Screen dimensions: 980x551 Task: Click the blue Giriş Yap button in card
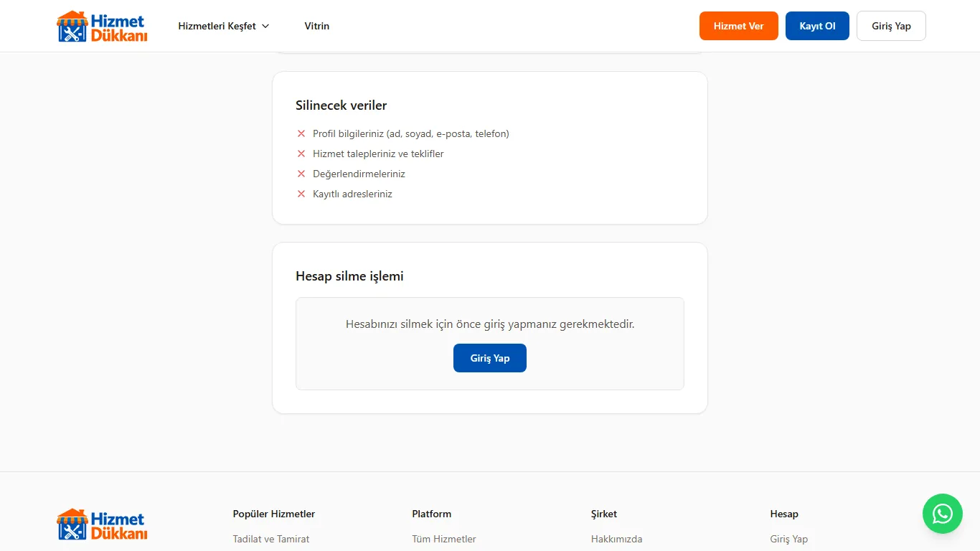click(x=490, y=358)
